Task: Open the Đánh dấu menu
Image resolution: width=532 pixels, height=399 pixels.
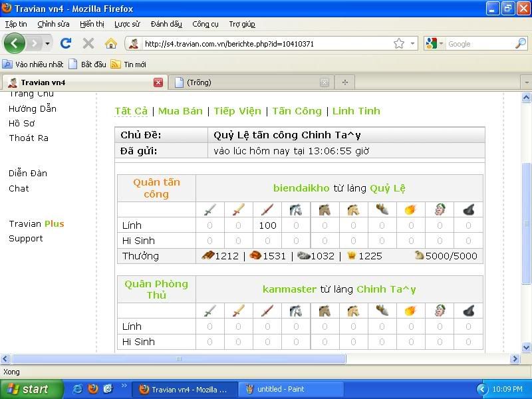Action: [166, 24]
